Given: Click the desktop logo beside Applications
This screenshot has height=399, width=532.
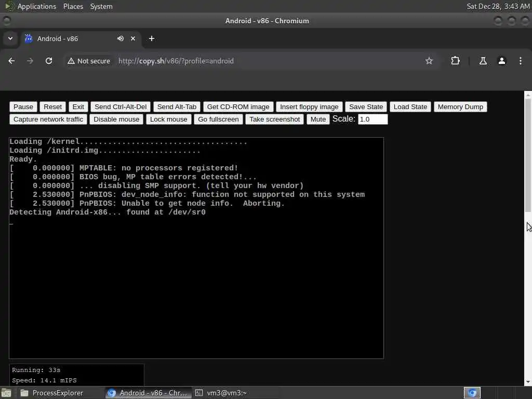Looking at the screenshot, I should [9, 6].
